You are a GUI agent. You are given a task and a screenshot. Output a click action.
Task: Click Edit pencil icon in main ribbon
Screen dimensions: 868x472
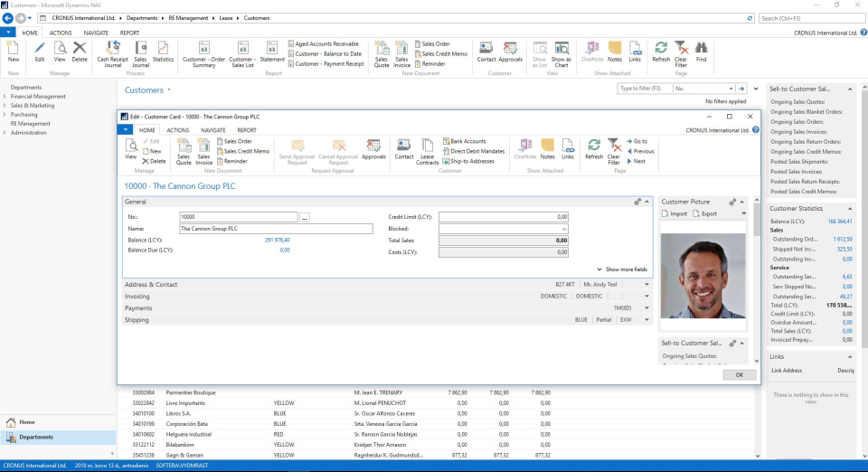click(x=39, y=52)
